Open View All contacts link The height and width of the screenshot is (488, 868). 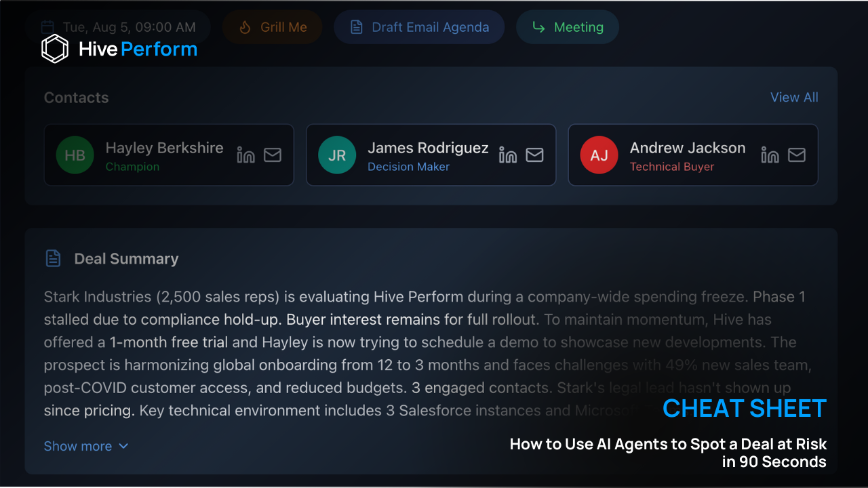pyautogui.click(x=794, y=98)
